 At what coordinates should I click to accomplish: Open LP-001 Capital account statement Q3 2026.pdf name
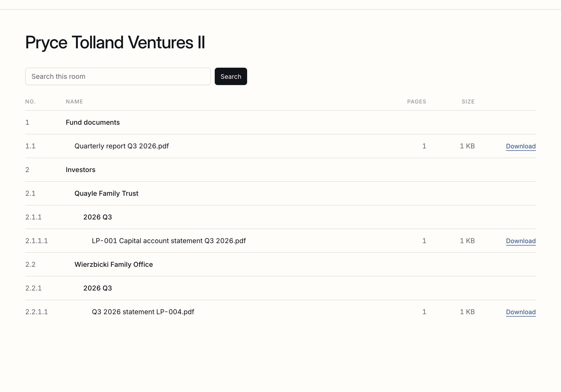[x=169, y=241]
